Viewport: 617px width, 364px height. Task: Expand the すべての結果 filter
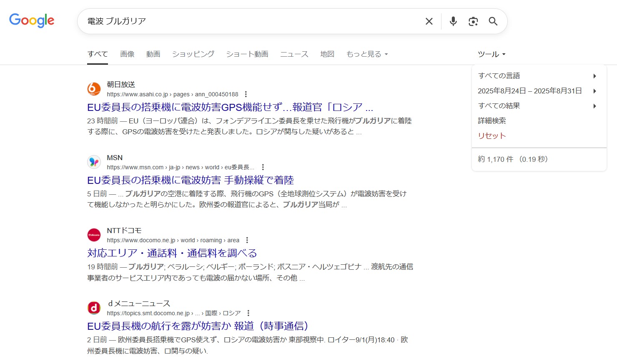(x=538, y=106)
